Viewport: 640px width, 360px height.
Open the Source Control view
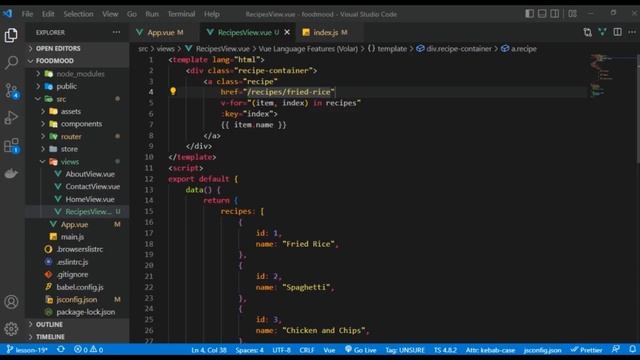click(x=11, y=91)
